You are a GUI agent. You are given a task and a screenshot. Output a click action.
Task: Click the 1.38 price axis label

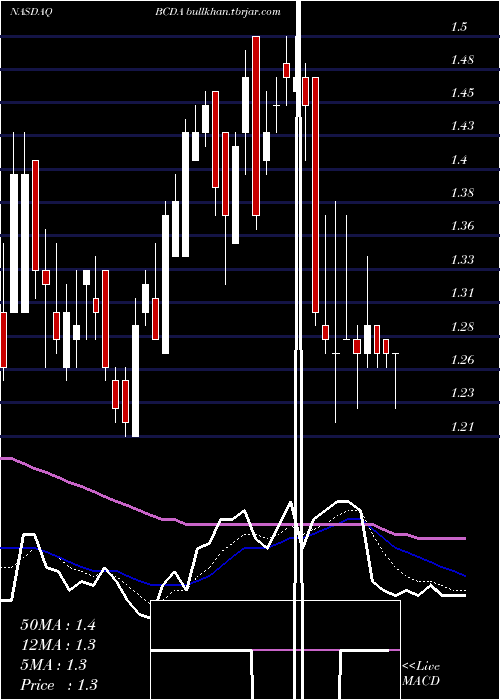(x=462, y=193)
